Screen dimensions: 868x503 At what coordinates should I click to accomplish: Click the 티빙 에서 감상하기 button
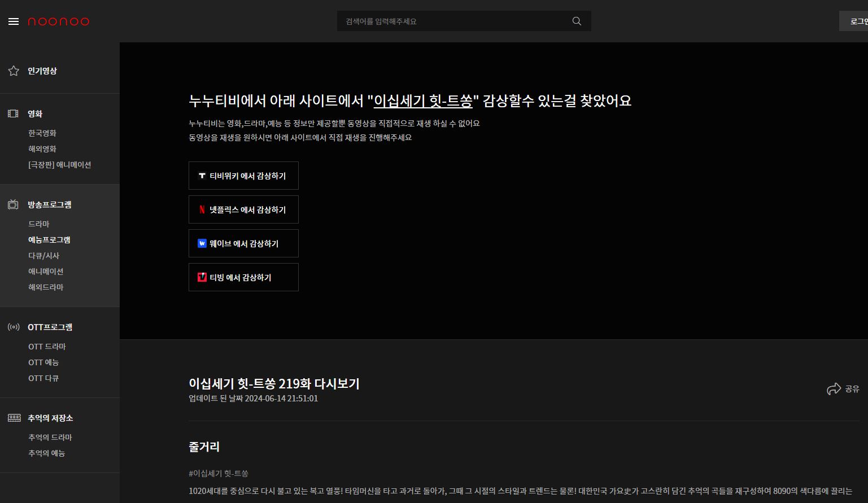[x=243, y=277]
